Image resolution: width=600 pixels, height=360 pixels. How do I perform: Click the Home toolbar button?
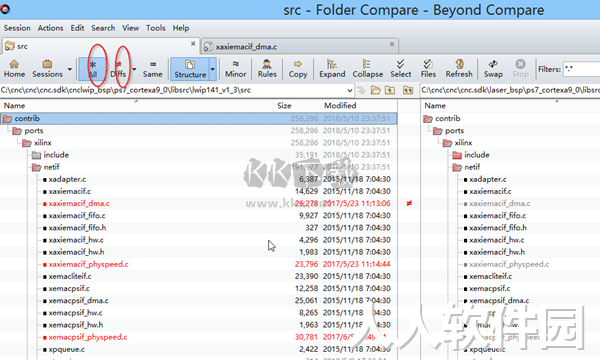pyautogui.click(x=14, y=69)
